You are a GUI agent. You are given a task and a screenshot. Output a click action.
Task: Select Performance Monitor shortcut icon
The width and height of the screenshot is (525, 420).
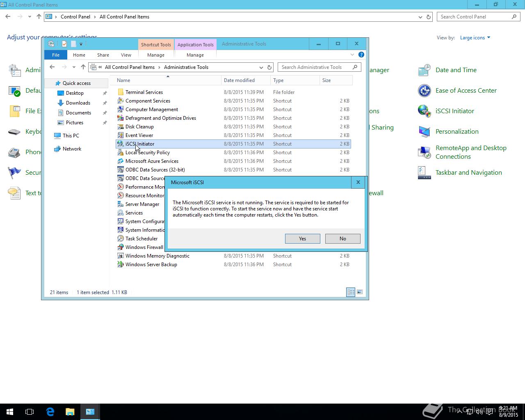(121, 187)
